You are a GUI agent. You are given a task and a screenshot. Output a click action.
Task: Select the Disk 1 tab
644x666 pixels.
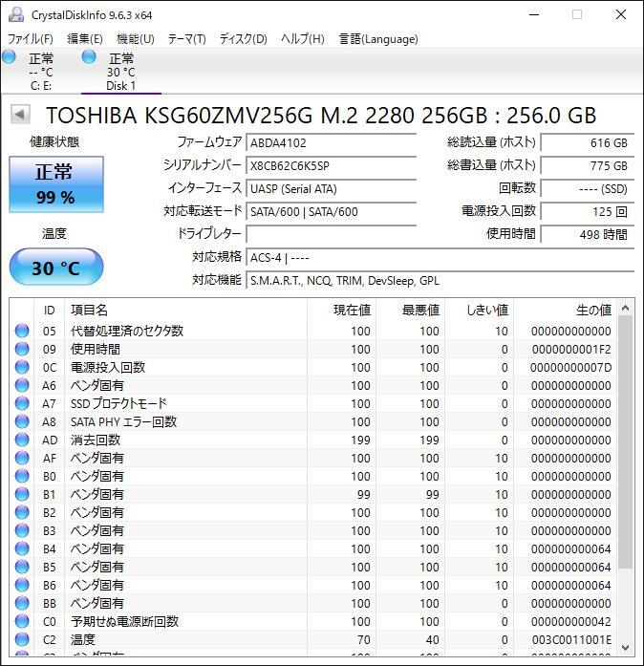(121, 71)
